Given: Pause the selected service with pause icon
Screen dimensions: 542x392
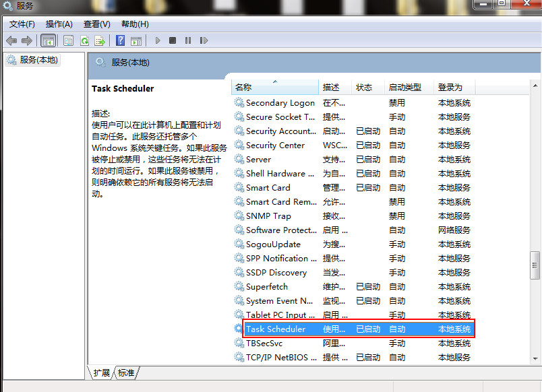Looking at the screenshot, I should (x=188, y=40).
